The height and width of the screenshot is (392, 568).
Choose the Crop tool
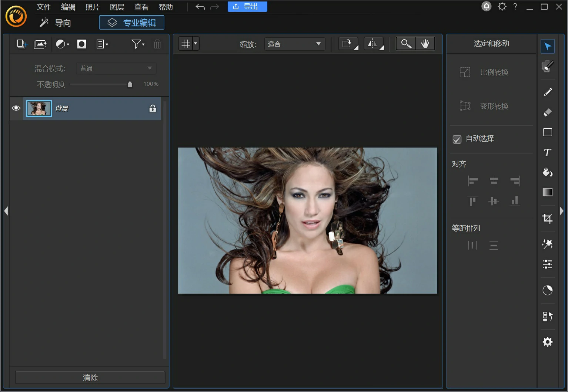(547, 218)
